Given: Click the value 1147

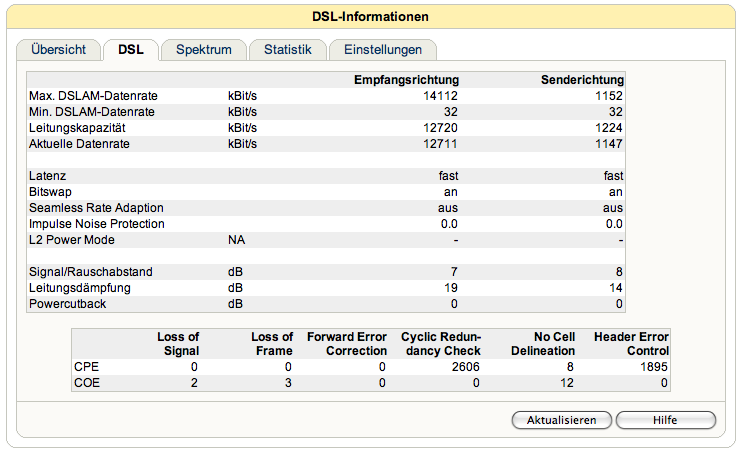Looking at the screenshot, I should click(x=609, y=144).
